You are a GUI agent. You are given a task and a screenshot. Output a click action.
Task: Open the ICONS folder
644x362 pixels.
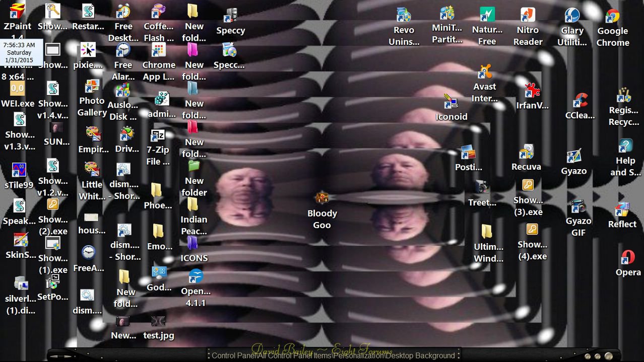point(194,244)
